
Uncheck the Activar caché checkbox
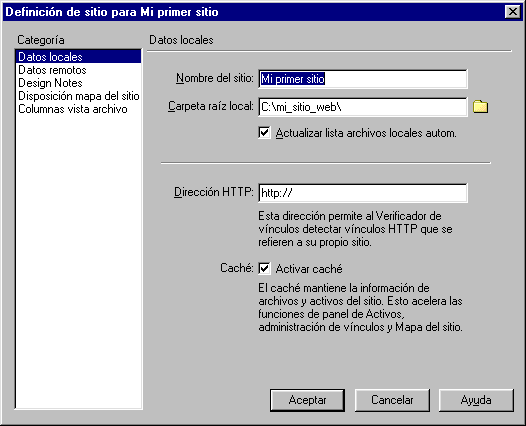click(x=264, y=268)
